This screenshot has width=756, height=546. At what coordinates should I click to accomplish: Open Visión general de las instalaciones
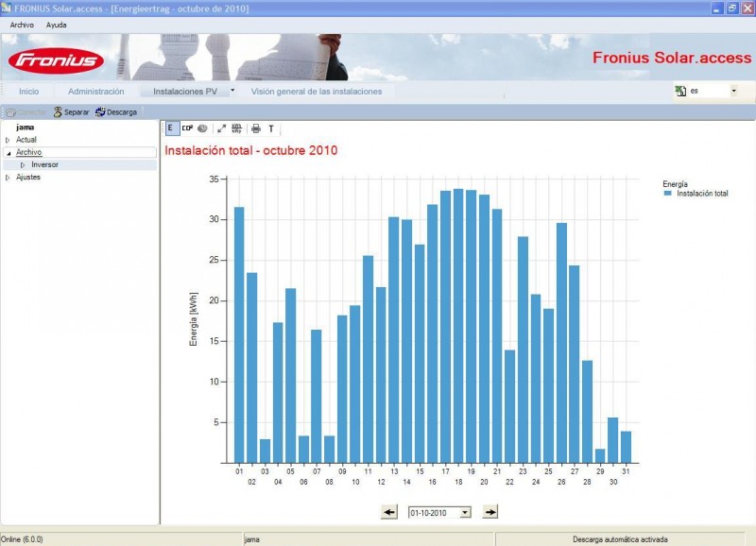point(317,92)
